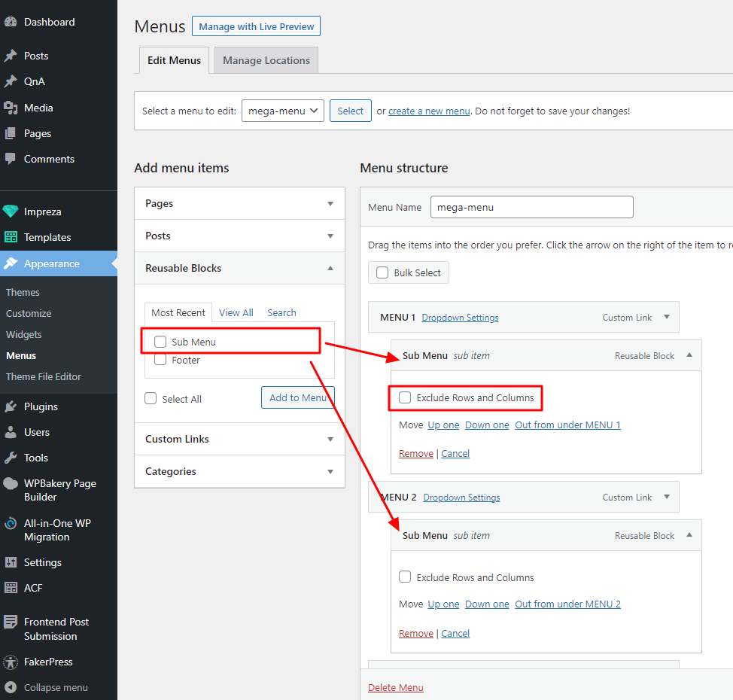This screenshot has height=700, width=733.
Task: Expand the Categories panel arrow
Action: 330,472
